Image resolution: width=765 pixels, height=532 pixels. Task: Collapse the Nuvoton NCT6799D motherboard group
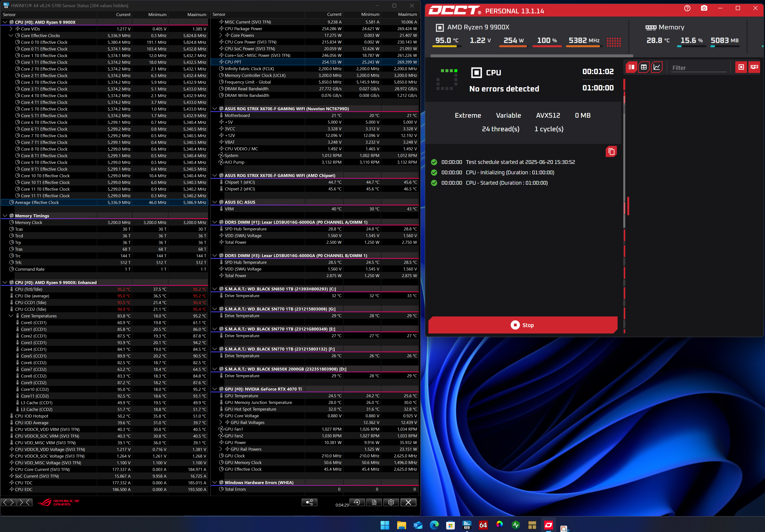[215, 109]
